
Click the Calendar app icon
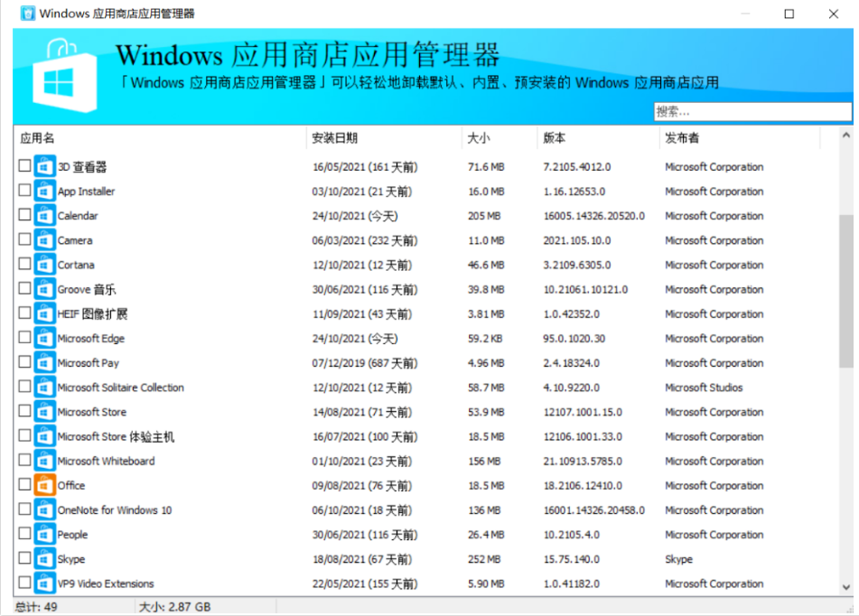click(44, 216)
